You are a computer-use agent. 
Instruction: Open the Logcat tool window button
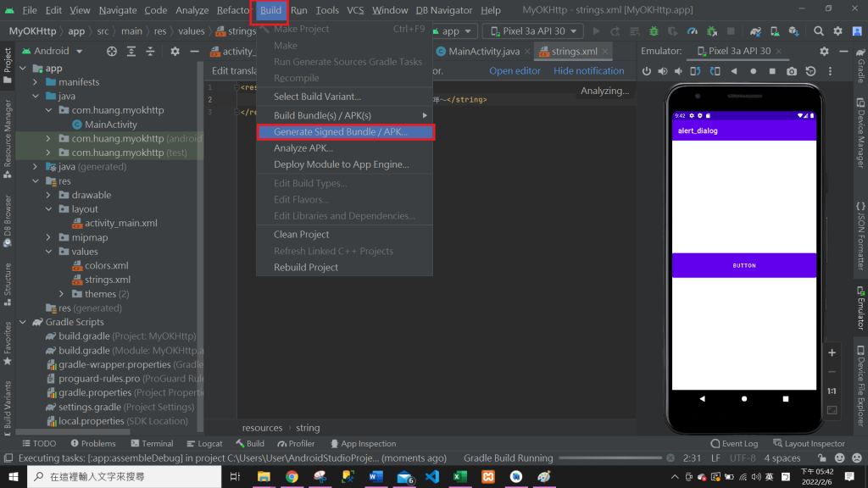(x=205, y=443)
